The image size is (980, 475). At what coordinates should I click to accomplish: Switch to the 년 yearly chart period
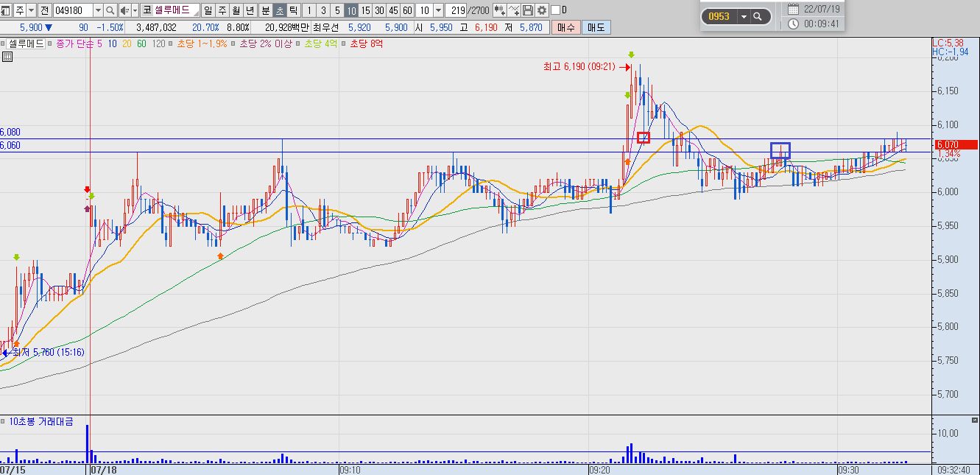250,10
